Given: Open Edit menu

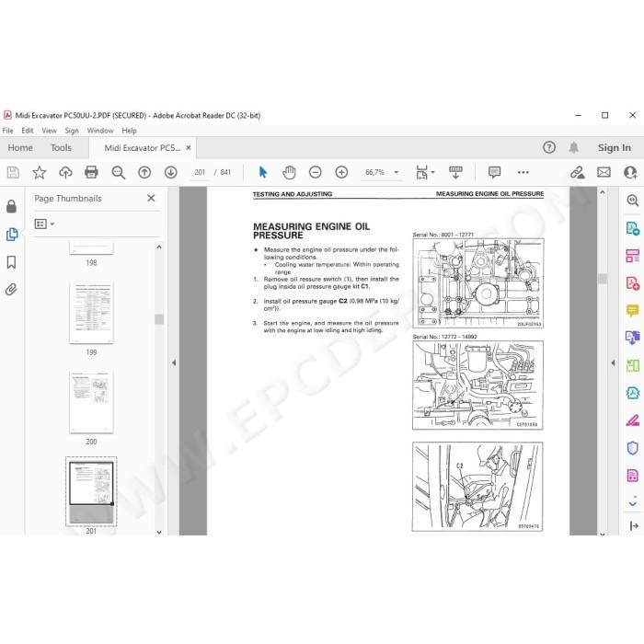Looking at the screenshot, I should tap(28, 131).
